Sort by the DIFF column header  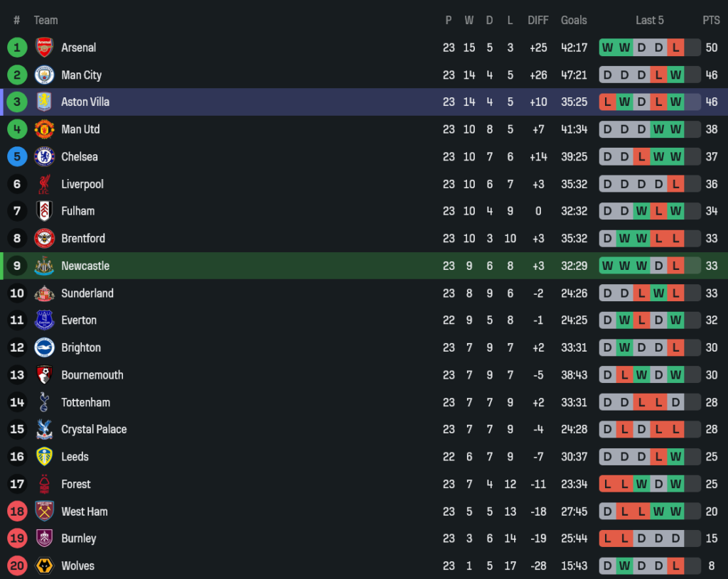pyautogui.click(x=538, y=20)
